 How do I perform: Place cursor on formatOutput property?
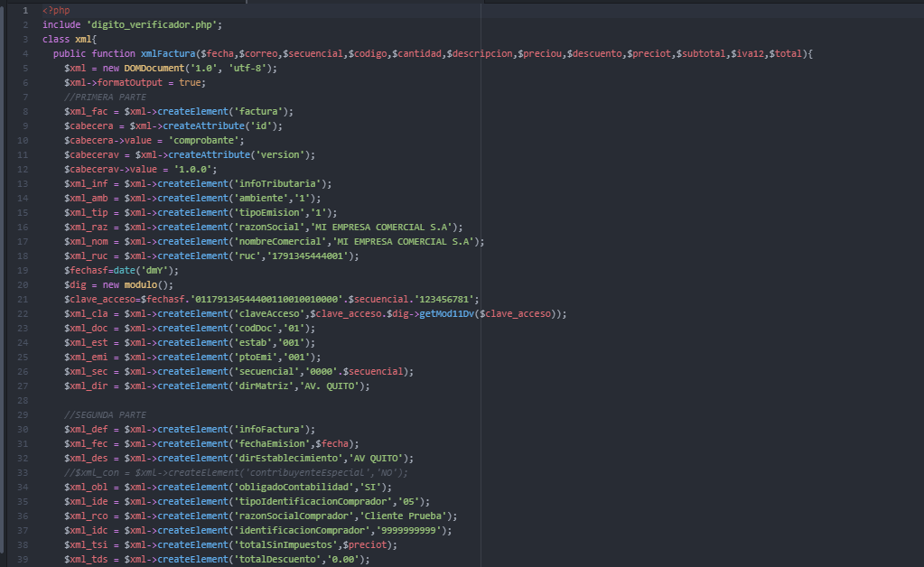[x=133, y=83]
